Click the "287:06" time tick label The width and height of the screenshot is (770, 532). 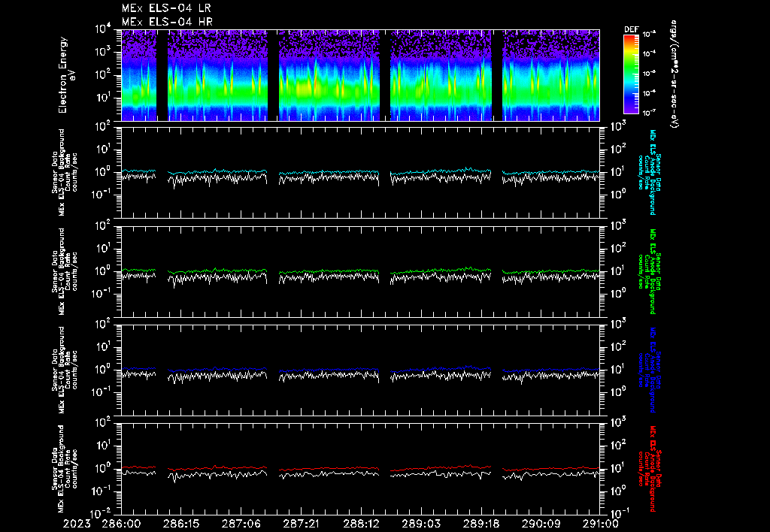241,524
